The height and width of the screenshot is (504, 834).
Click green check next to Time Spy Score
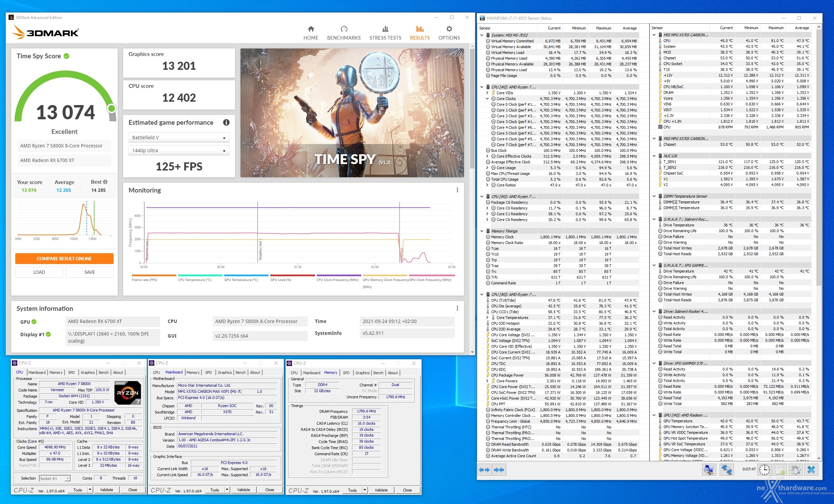[66, 56]
